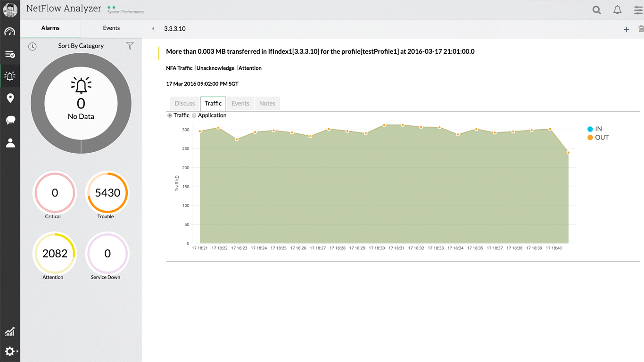Open the reports chart icon in sidebar

click(x=9, y=331)
